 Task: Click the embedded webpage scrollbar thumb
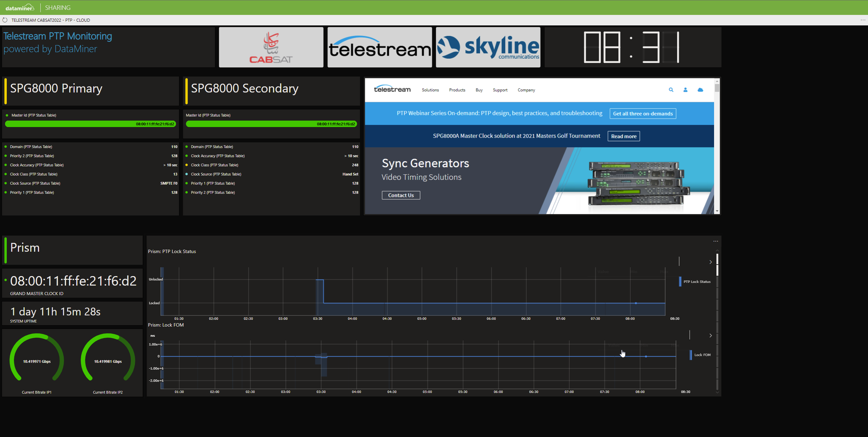717,88
